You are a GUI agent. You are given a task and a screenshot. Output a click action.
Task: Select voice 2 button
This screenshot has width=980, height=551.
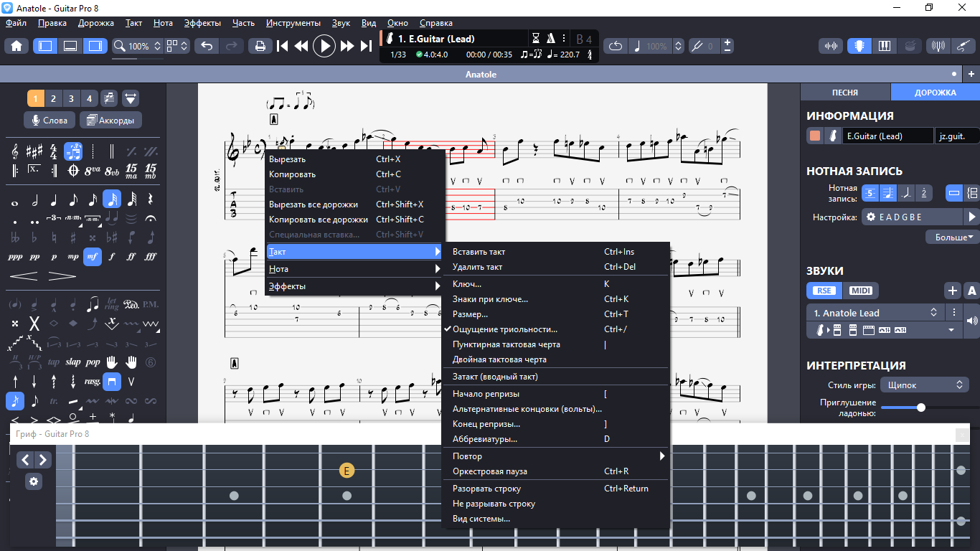(54, 98)
